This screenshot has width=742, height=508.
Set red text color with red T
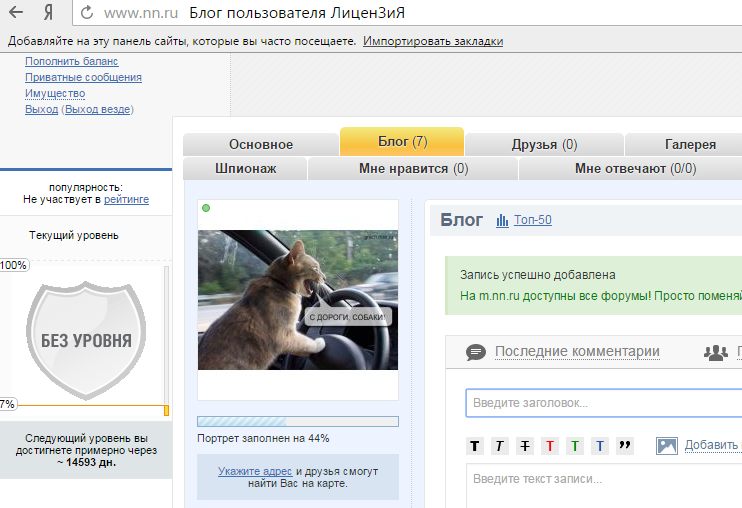[x=550, y=446]
